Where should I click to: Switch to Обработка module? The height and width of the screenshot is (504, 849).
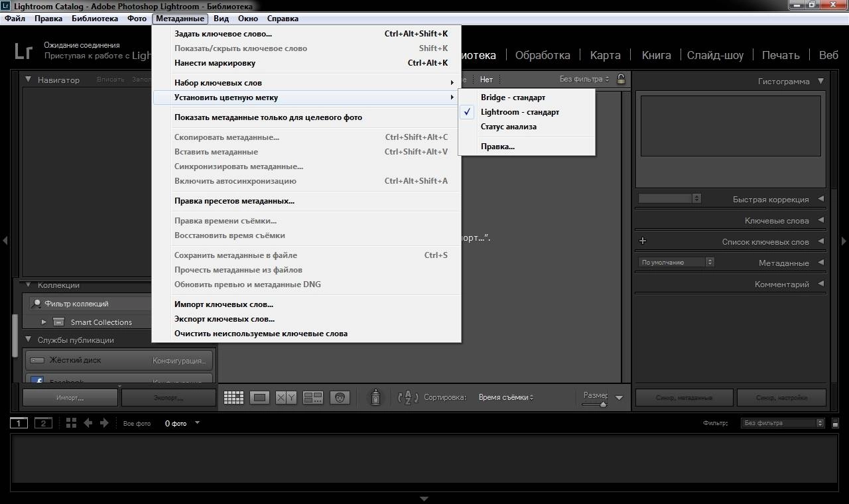(x=543, y=55)
